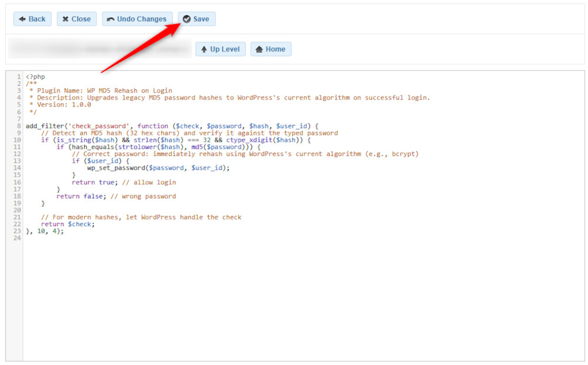This screenshot has width=588, height=365.
Task: Click the wp_set_password call line
Action: pos(158,168)
